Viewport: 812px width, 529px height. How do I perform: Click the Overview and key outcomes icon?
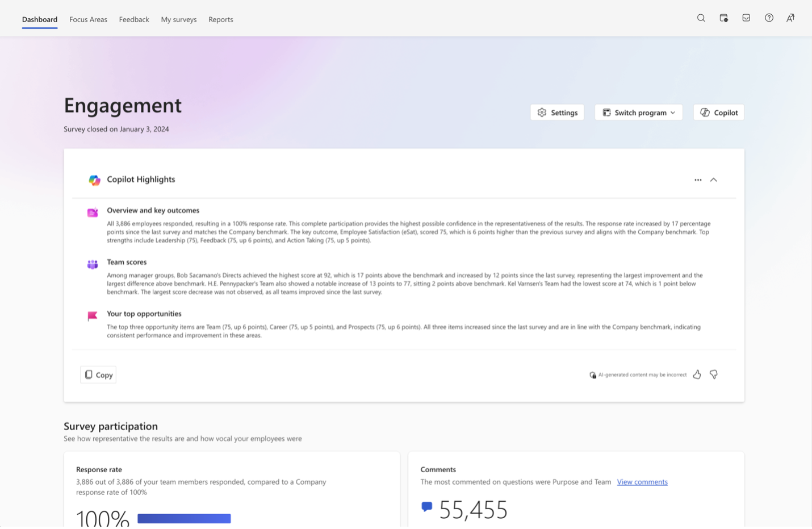(x=93, y=213)
